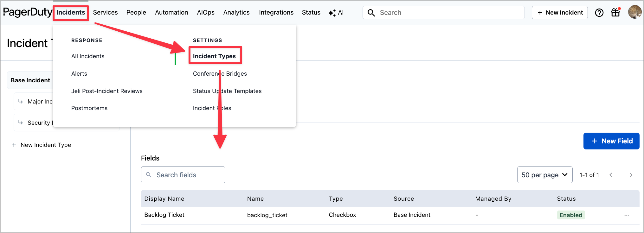
Task: Click the backlog_ticket name cell
Action: point(267,215)
